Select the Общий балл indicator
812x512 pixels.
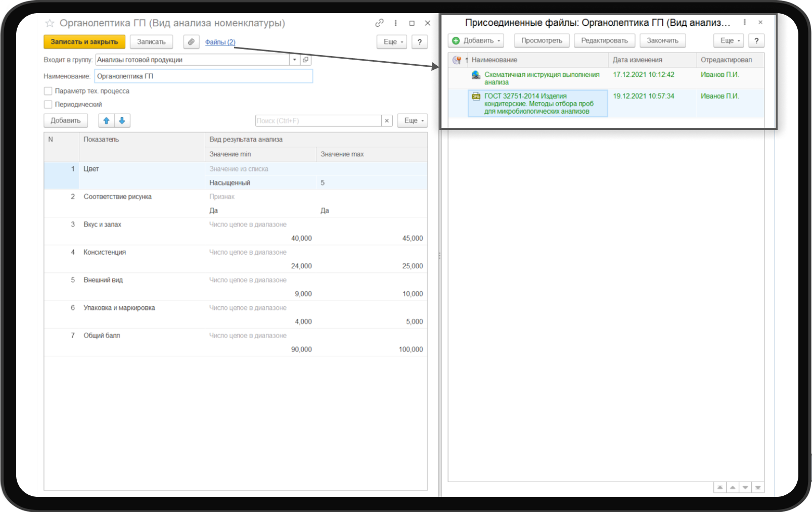point(236,343)
